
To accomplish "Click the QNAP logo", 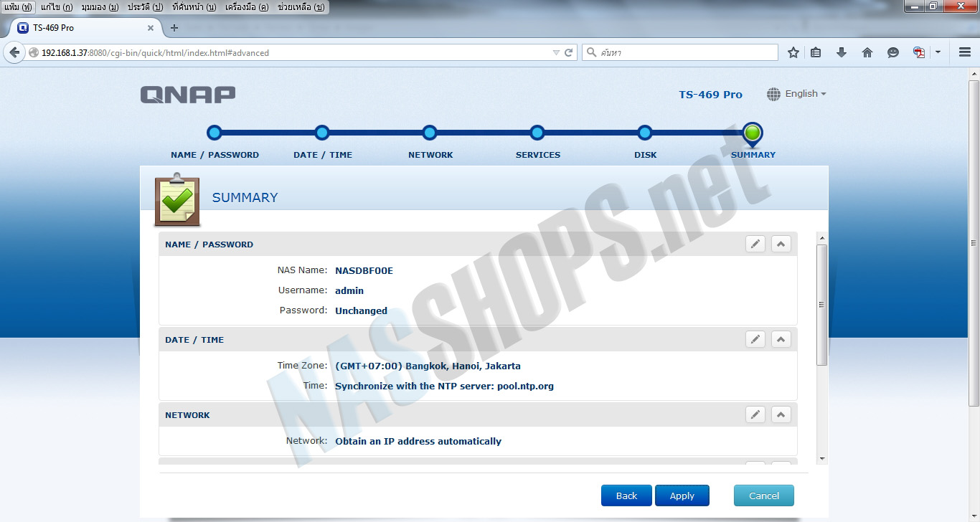I will click(x=188, y=95).
